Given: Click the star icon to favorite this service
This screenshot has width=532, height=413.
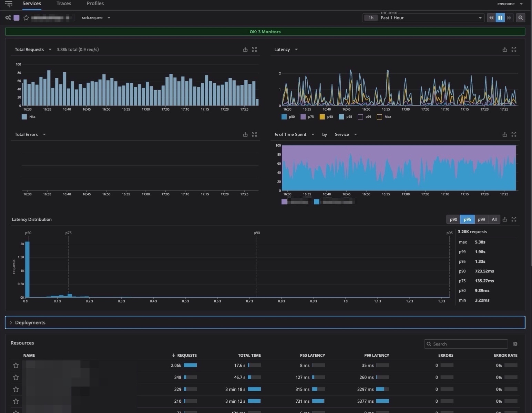Looking at the screenshot, I should coord(26,18).
